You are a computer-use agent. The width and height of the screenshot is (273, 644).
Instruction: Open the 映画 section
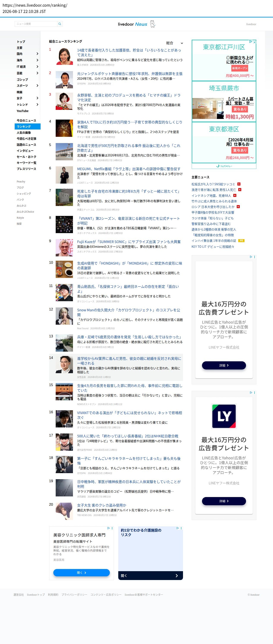(20, 92)
